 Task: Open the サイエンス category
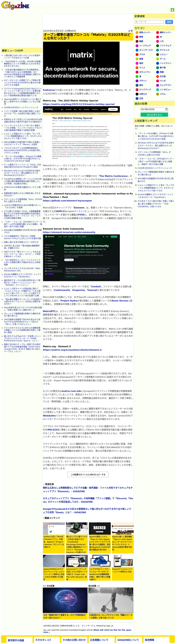[164, 50]
